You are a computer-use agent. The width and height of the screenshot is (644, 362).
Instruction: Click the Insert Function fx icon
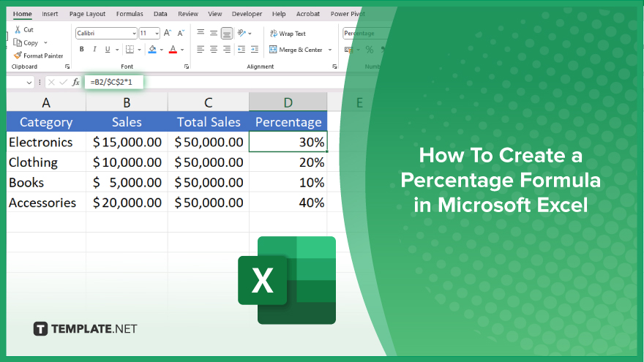click(75, 83)
